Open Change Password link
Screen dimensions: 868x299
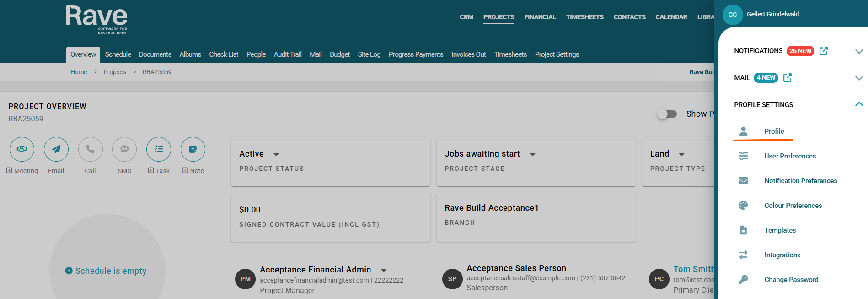(x=791, y=280)
